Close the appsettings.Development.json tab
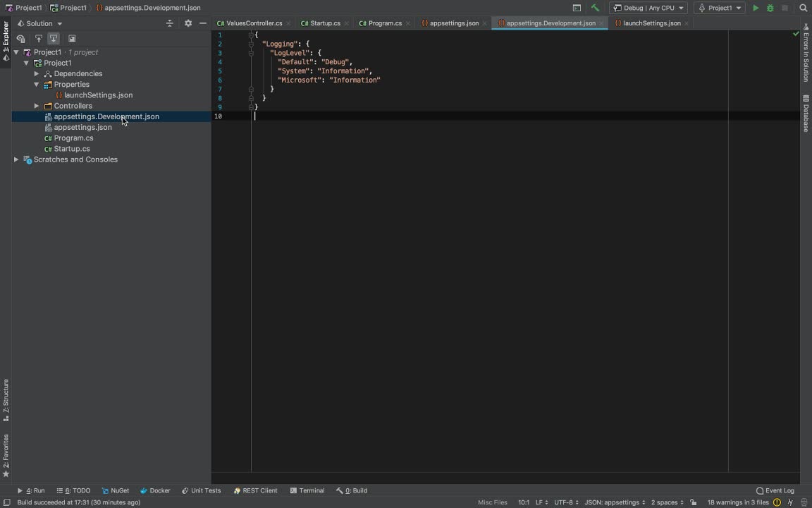The width and height of the screenshot is (812, 508). pos(601,23)
